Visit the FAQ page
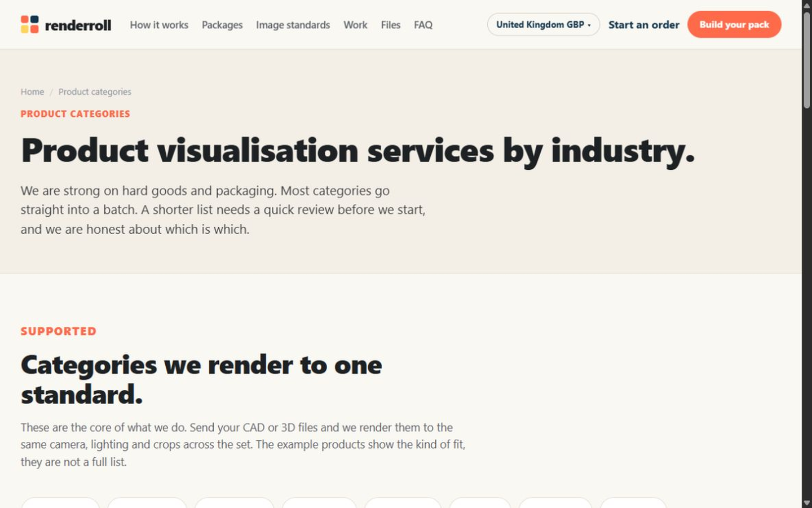 (x=423, y=25)
